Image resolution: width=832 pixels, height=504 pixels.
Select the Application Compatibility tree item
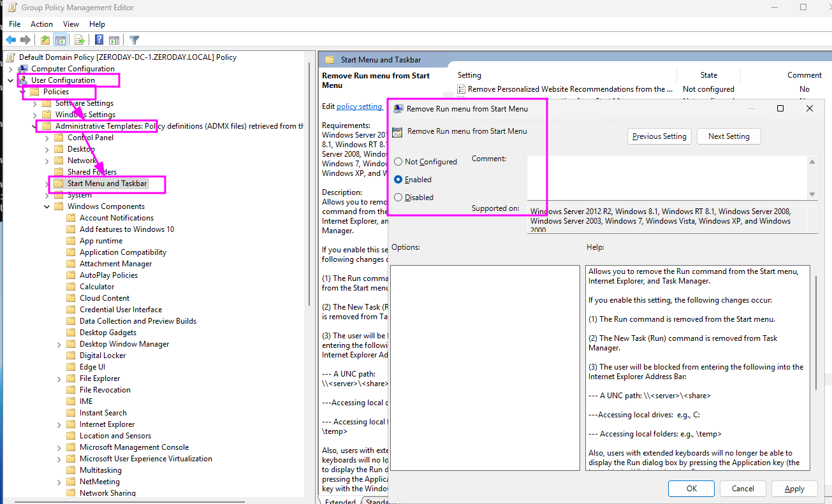coord(123,252)
